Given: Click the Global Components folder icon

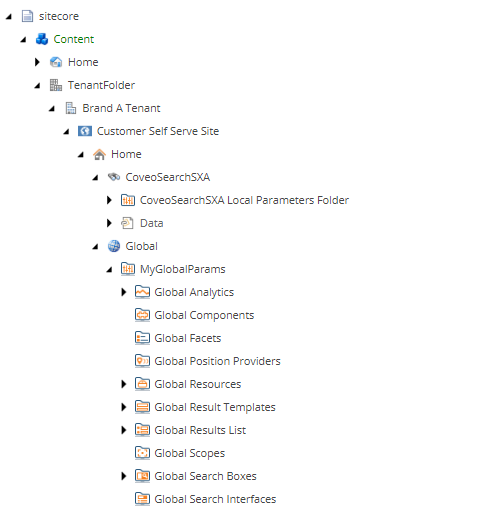Looking at the screenshot, I should click(x=142, y=315).
